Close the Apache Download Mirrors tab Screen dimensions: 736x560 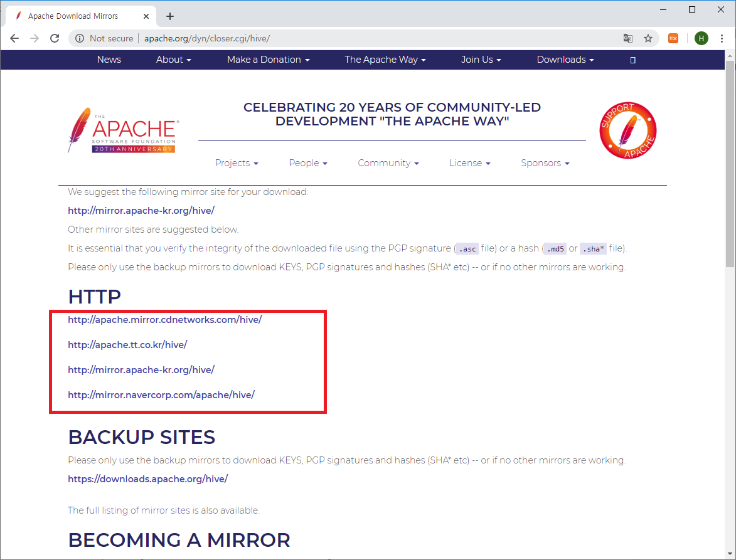(146, 16)
